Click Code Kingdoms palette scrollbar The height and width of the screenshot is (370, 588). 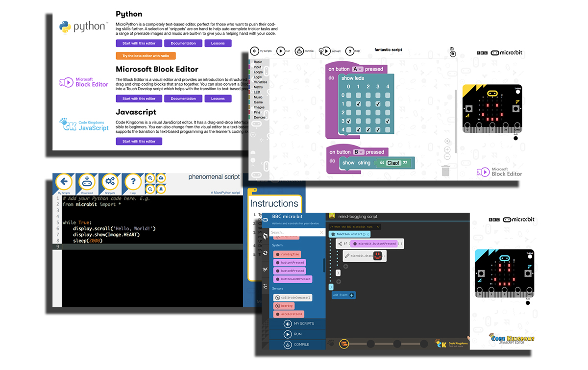click(x=323, y=265)
